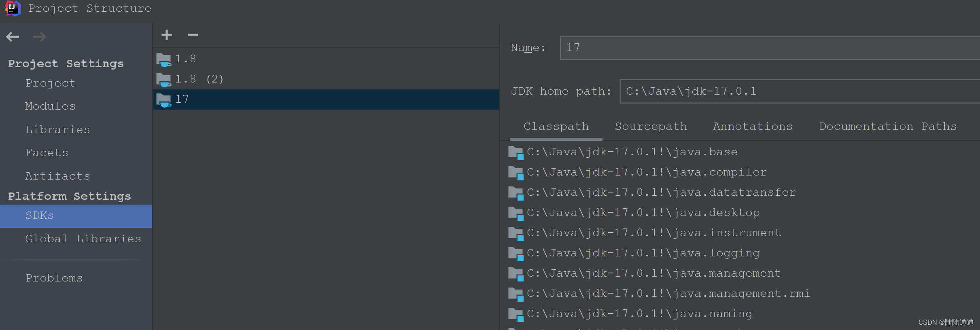Click folder icon of java.datatransfer entry
Viewport: 980px width, 330px height.
click(516, 193)
